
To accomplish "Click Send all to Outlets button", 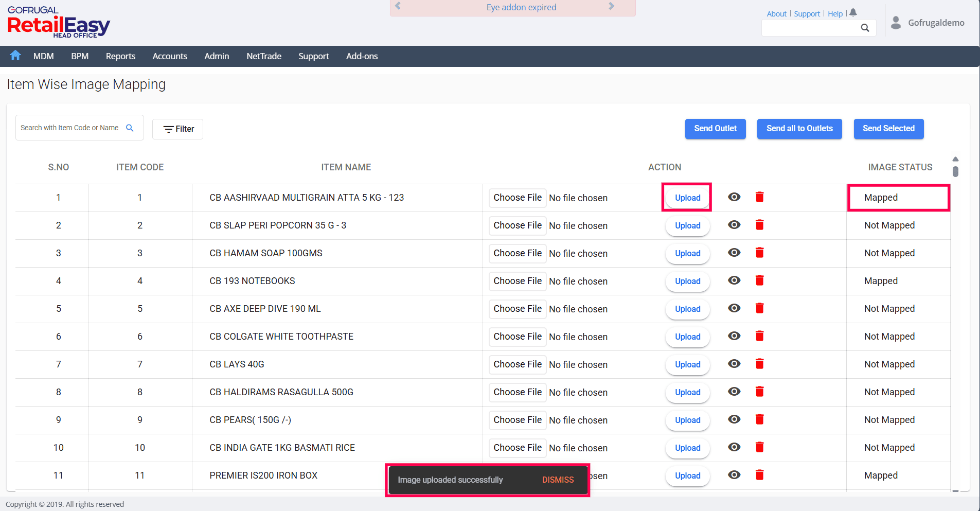I will pyautogui.click(x=799, y=129).
